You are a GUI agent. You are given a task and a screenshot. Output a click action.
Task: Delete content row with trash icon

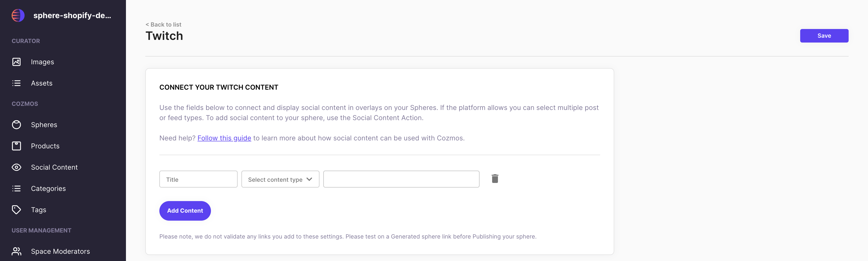(x=495, y=179)
